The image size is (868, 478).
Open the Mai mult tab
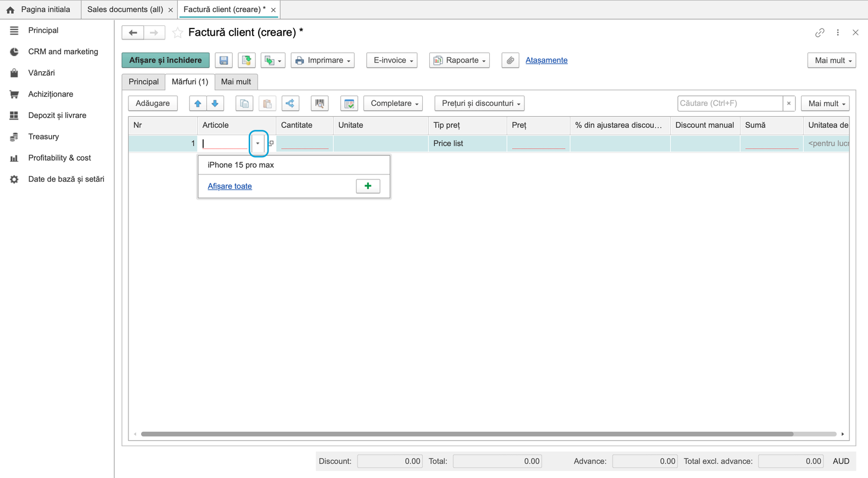[x=236, y=82]
